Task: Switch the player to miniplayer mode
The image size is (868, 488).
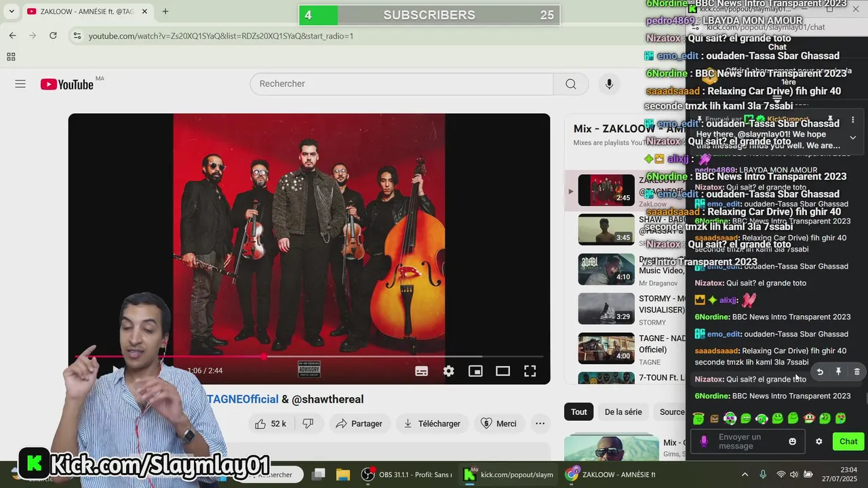Action: click(475, 371)
